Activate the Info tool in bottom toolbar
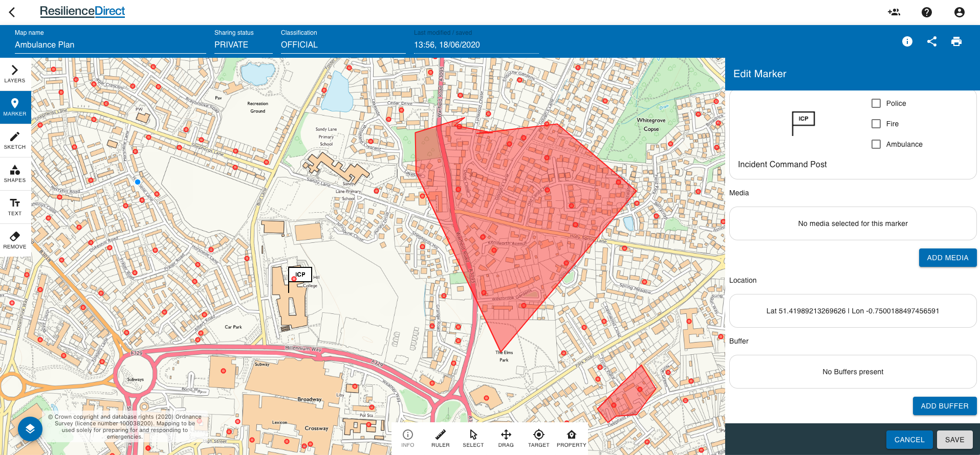The height and width of the screenshot is (455, 980). coord(408,438)
